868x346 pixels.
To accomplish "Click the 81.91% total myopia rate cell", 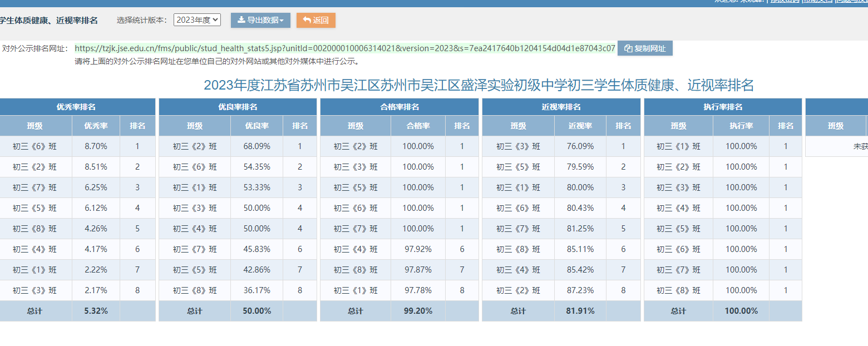I will (x=580, y=311).
